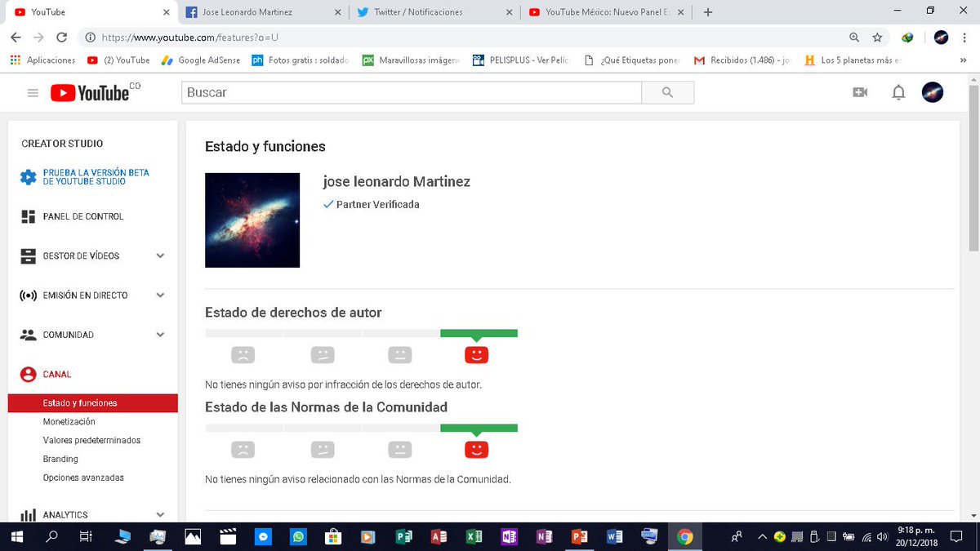Open the notifications bell
The width and height of the screenshot is (980, 551).
[898, 92]
